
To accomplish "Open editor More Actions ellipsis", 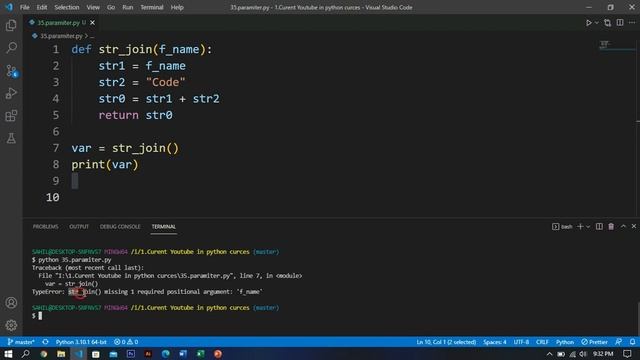I will 632,23.
